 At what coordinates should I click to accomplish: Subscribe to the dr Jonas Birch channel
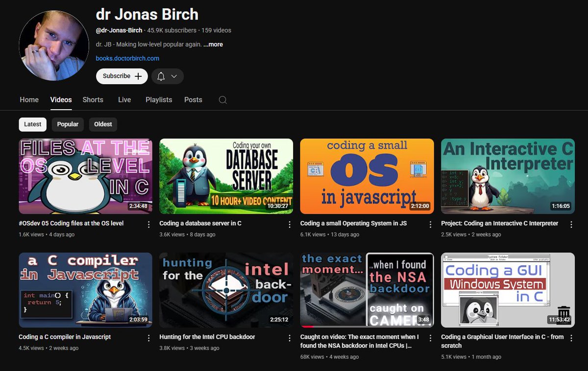coord(122,76)
